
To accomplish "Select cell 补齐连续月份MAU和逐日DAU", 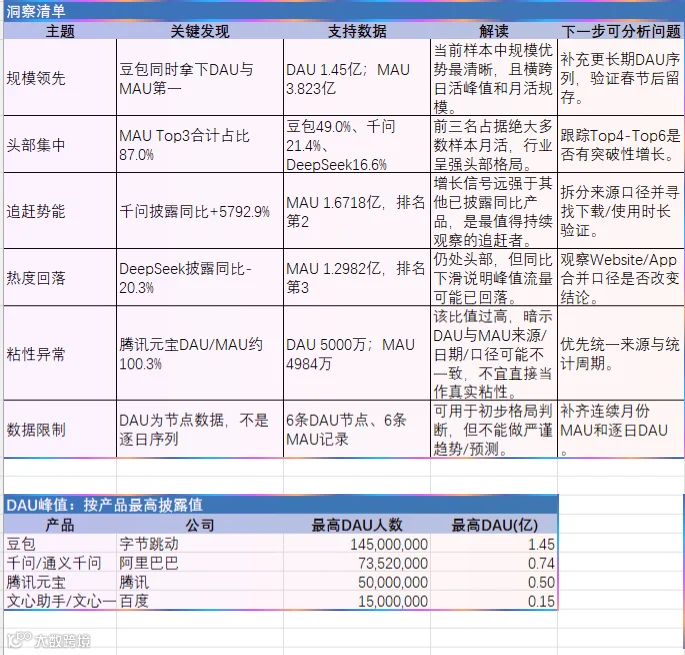I will [x=621, y=429].
